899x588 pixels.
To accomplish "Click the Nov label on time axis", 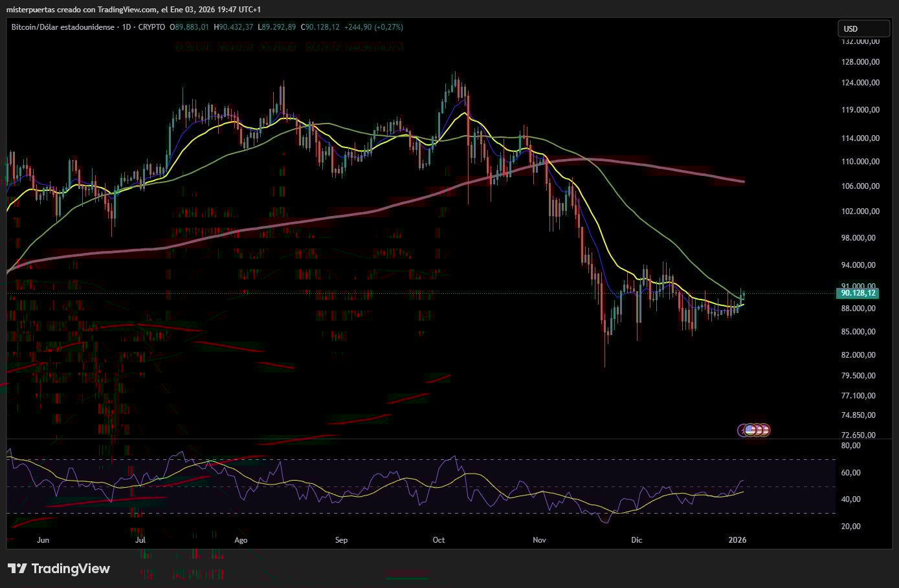I will [539, 540].
